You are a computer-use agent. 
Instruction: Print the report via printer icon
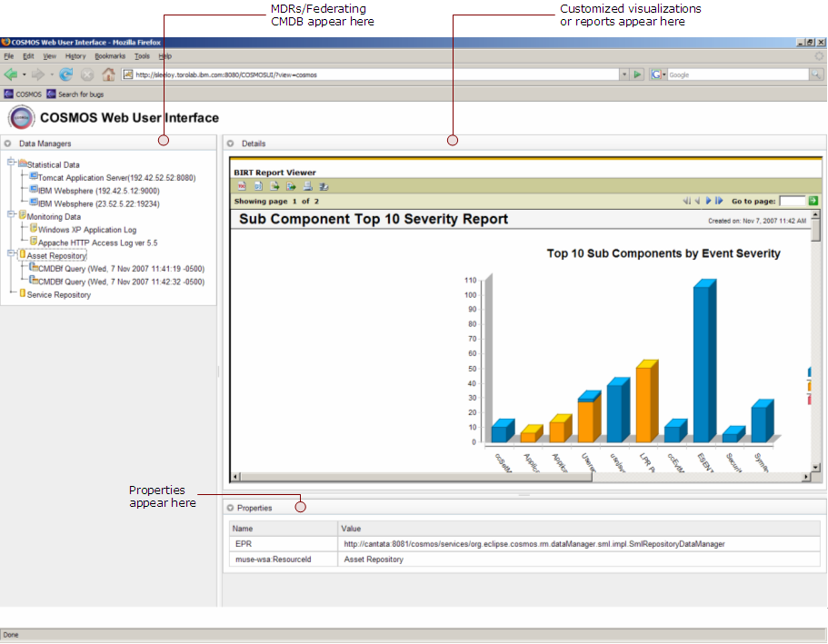click(307, 186)
